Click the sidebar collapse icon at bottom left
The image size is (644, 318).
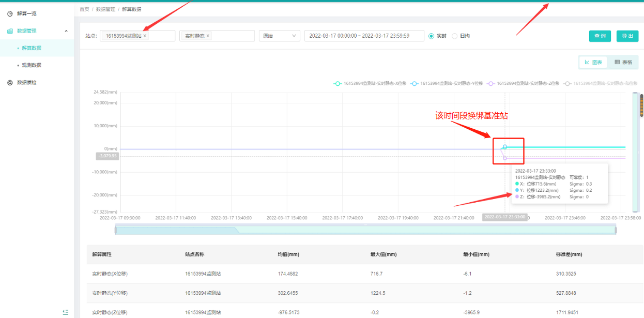click(x=65, y=312)
